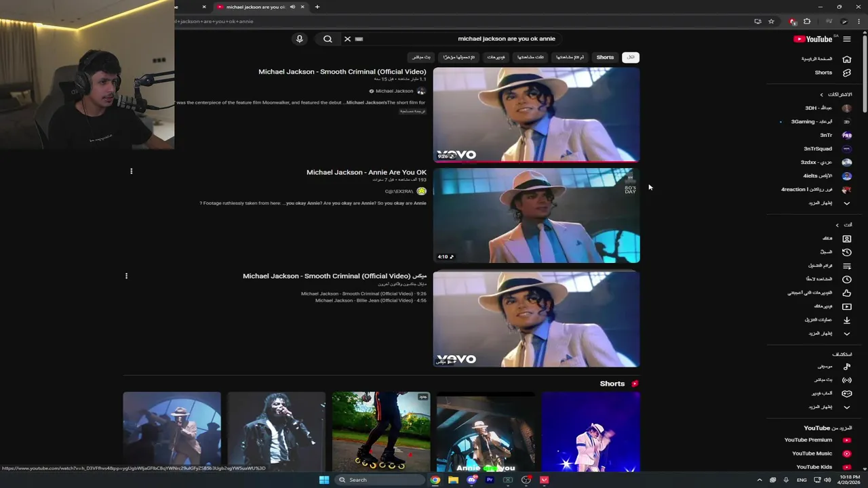
Task: Open the YouTube hamburger guide menu
Action: pyautogui.click(x=847, y=39)
